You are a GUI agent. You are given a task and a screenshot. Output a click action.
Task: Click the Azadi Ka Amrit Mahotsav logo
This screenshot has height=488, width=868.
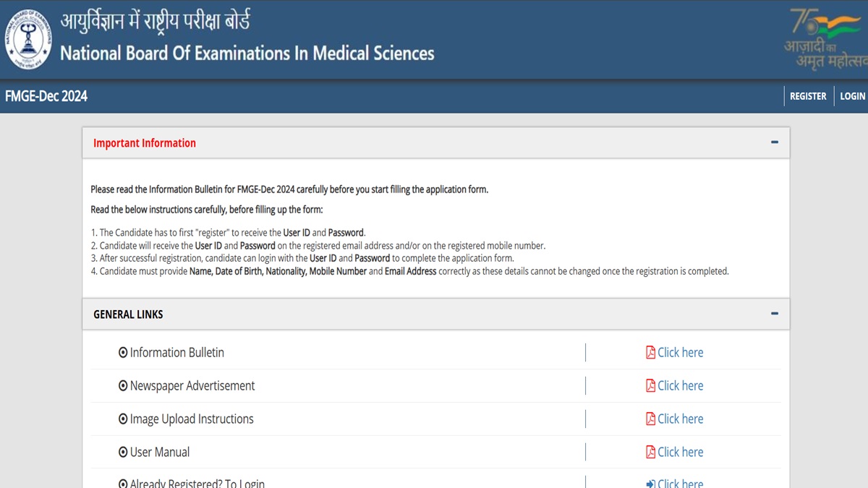pos(826,38)
